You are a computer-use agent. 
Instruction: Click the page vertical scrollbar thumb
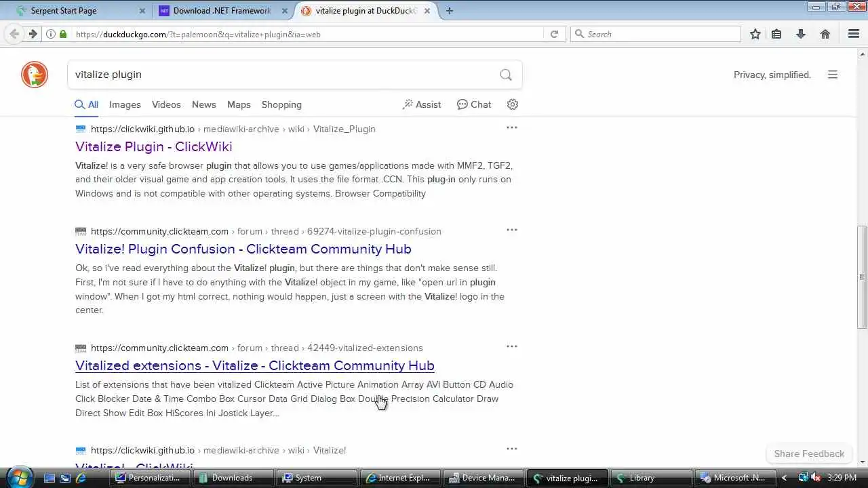(x=862, y=277)
